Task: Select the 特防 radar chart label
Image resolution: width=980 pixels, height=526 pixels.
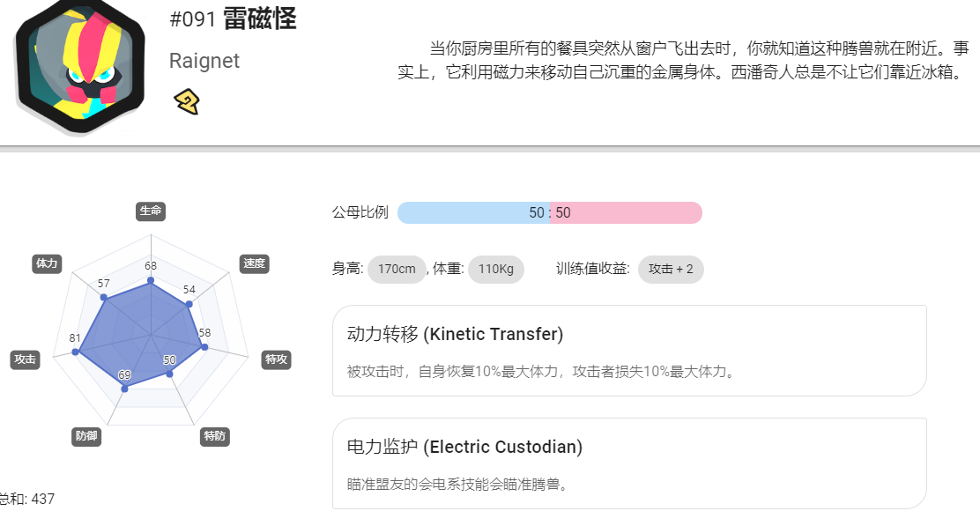Action: coord(215,436)
